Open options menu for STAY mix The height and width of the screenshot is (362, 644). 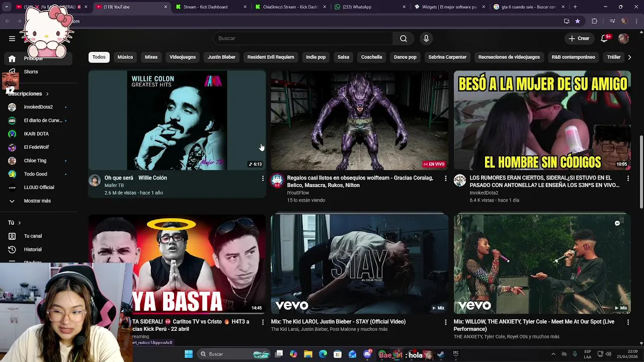[445, 322]
